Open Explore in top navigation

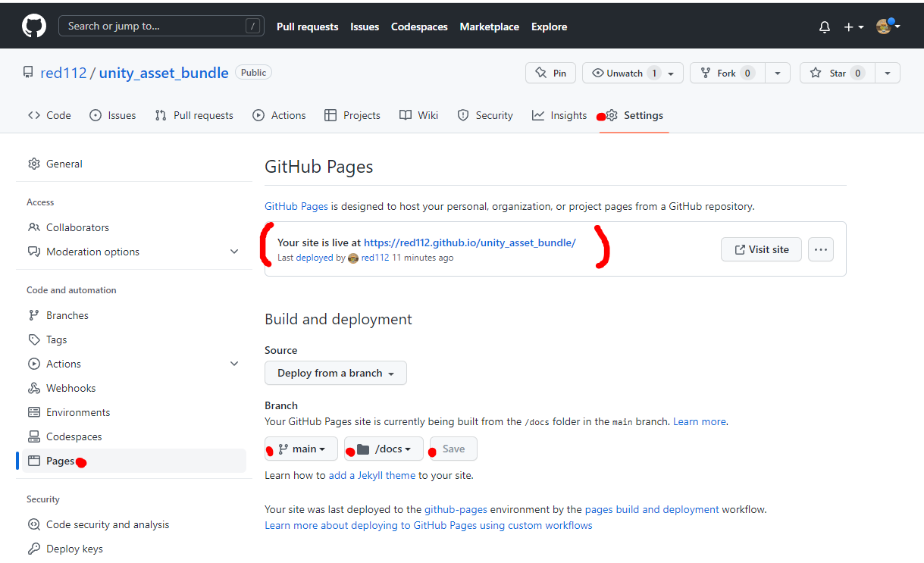550,27
